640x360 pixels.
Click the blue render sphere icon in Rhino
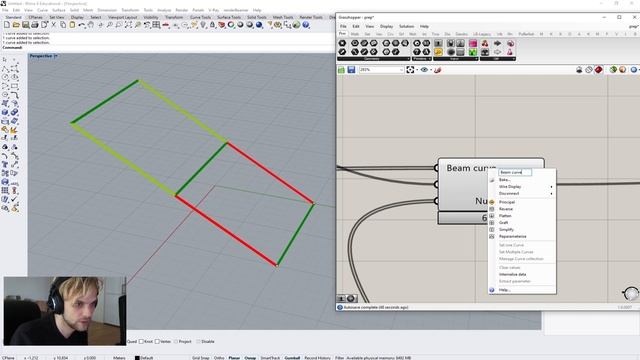point(259,25)
